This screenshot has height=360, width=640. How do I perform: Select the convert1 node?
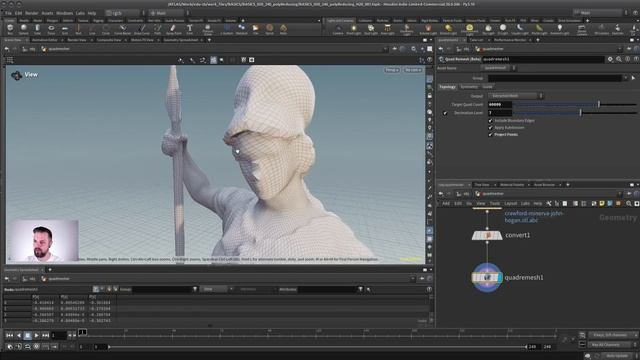pyautogui.click(x=487, y=236)
